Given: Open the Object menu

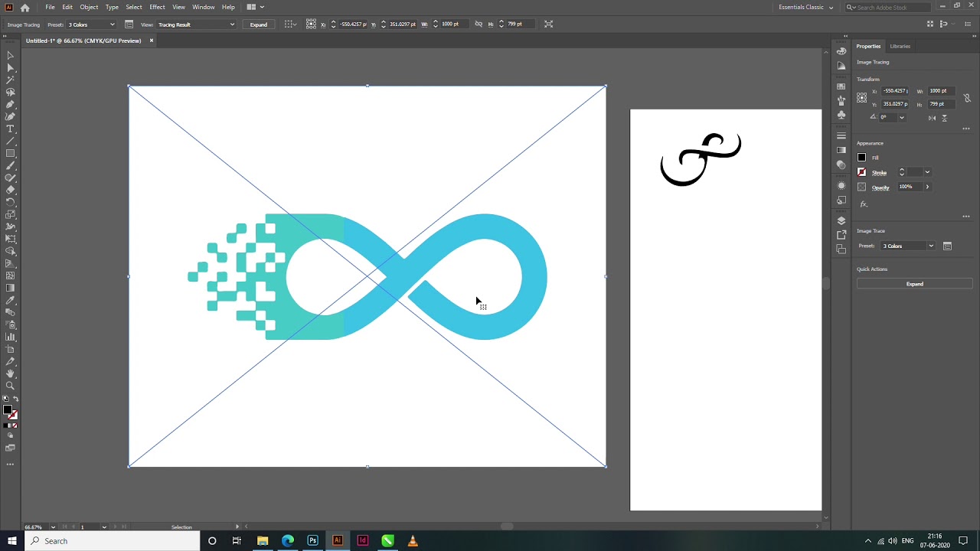Looking at the screenshot, I should tap(89, 8).
